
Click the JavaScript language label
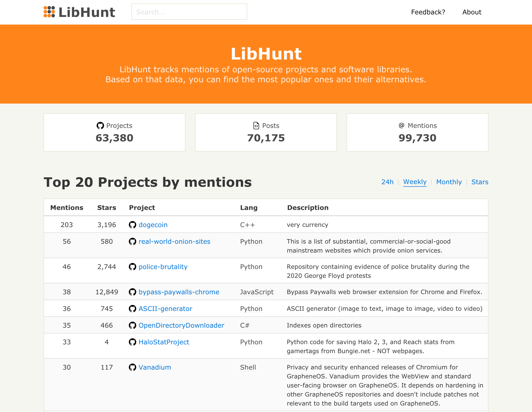tap(257, 292)
